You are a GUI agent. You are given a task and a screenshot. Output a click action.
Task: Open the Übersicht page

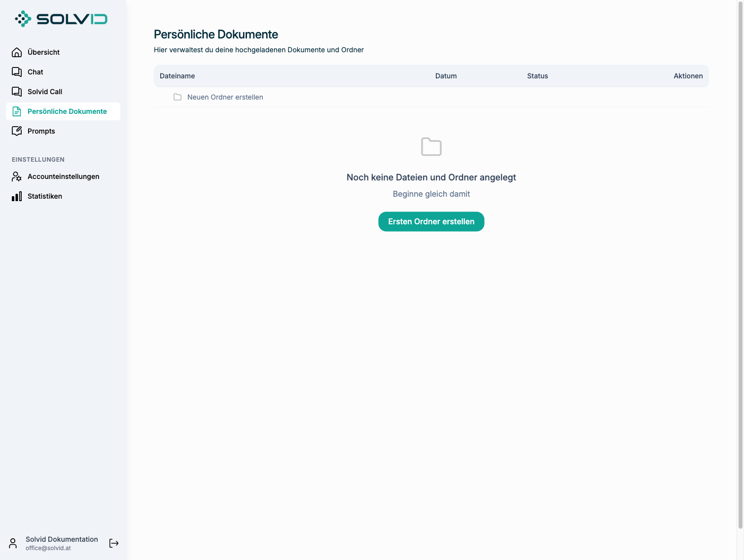[63, 52]
